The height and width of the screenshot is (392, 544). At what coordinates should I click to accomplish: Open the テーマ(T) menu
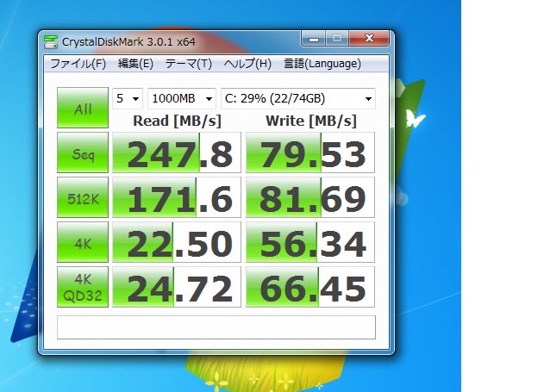[x=189, y=64]
